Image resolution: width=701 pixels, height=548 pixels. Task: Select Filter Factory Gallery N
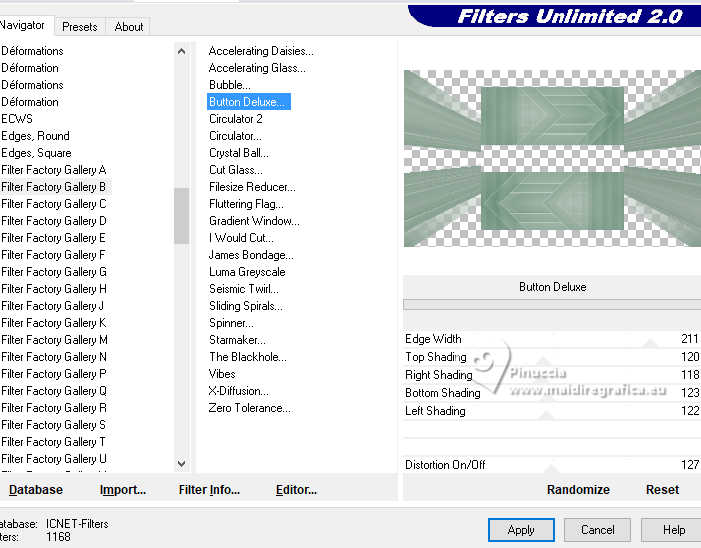click(x=54, y=357)
